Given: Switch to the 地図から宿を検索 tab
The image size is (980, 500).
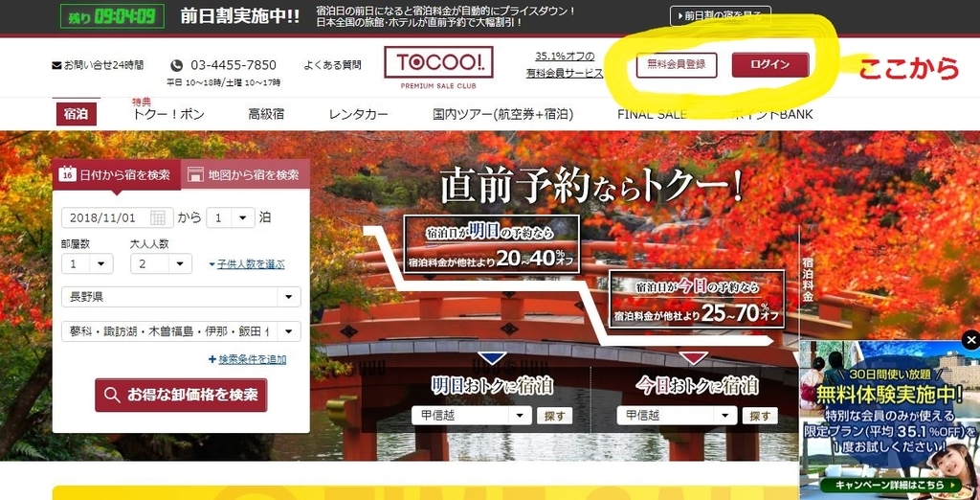Looking at the screenshot, I should (x=245, y=174).
